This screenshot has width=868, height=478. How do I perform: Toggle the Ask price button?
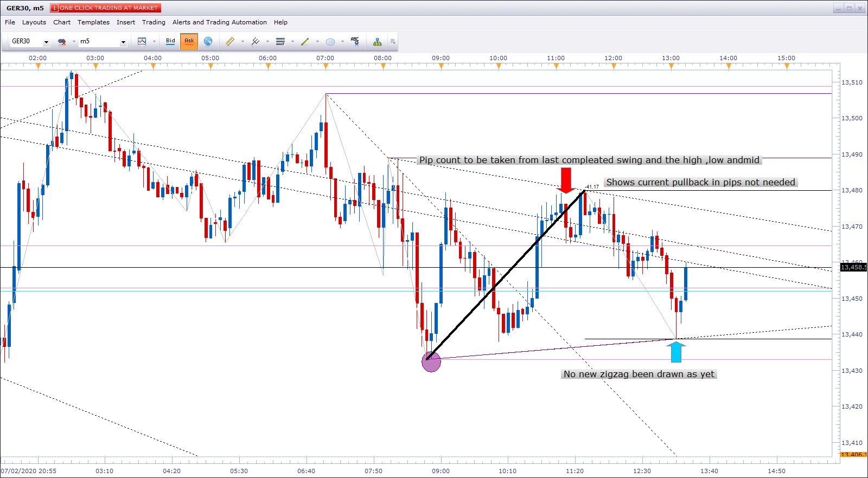click(189, 41)
